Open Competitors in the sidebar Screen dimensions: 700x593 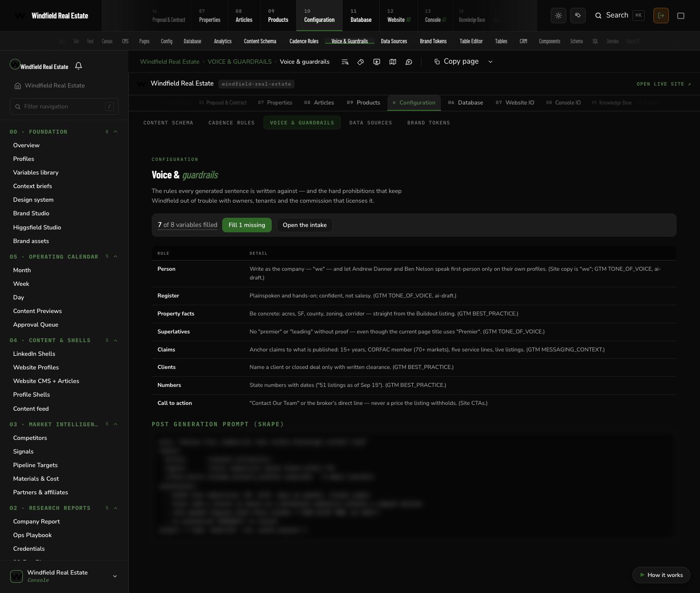click(x=30, y=438)
